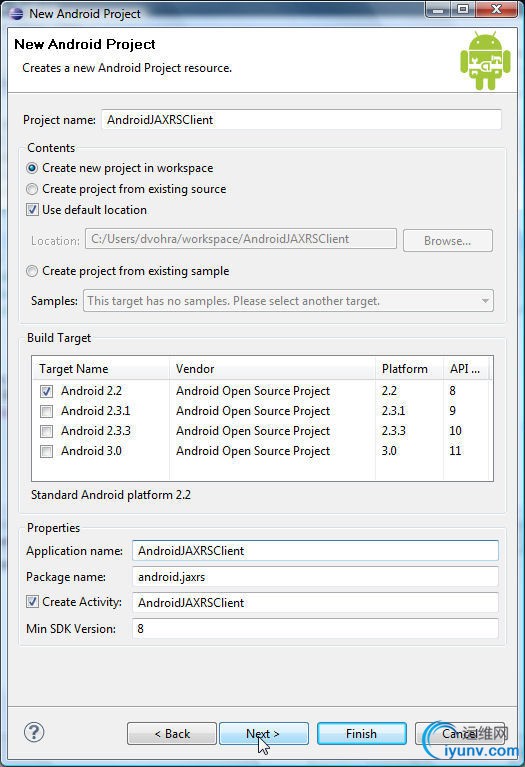This screenshot has width=525, height=767.
Task: Click the minimize window button
Action: [x=438, y=9]
